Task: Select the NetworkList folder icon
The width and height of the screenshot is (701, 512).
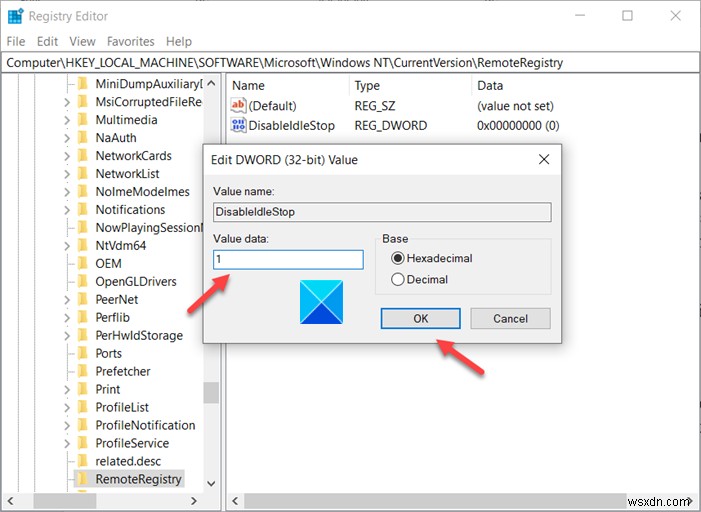Action: pyautogui.click(x=83, y=173)
